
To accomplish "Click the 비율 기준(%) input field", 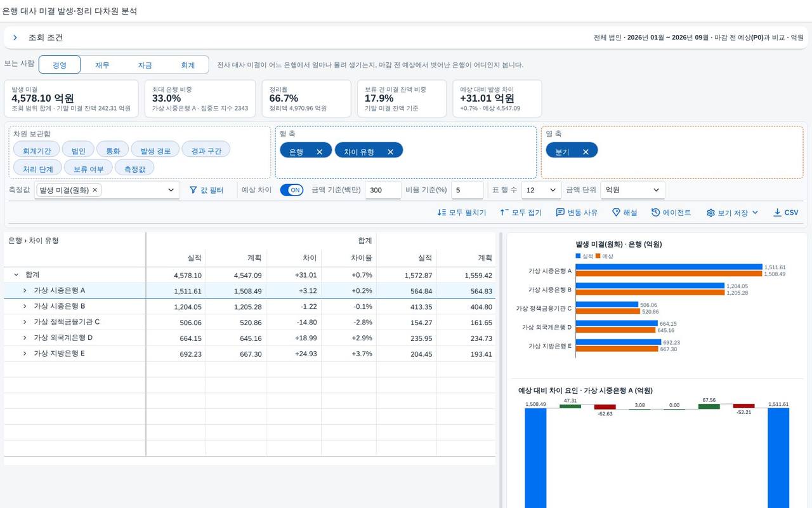I will (468, 190).
